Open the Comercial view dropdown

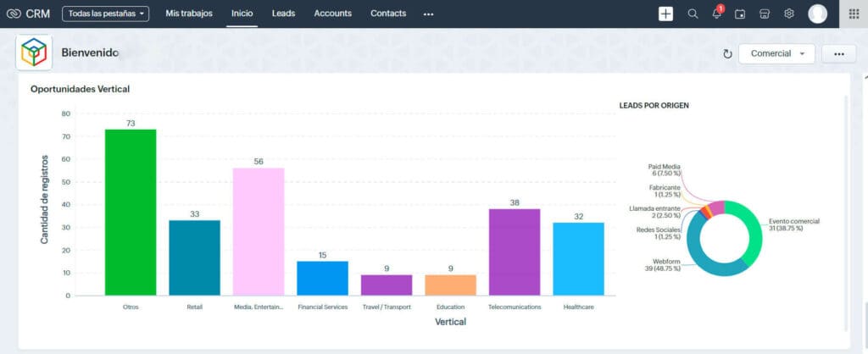click(x=776, y=53)
